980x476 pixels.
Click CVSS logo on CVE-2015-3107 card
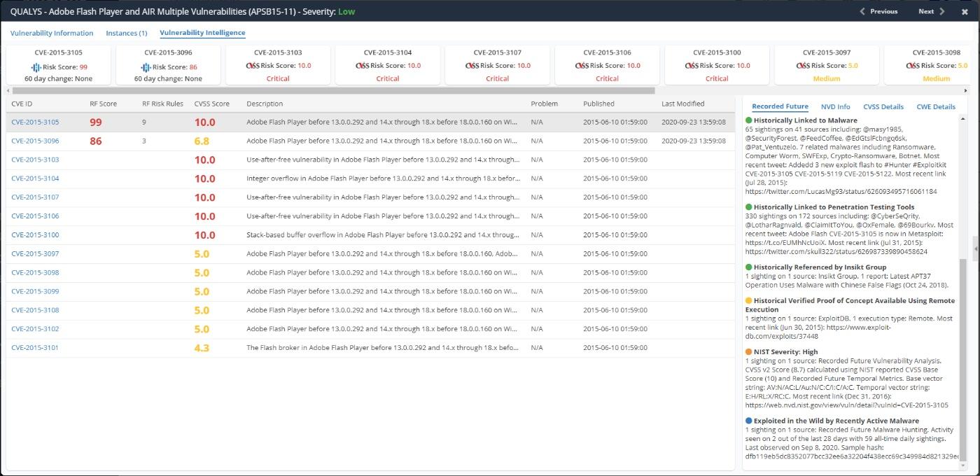click(472, 66)
